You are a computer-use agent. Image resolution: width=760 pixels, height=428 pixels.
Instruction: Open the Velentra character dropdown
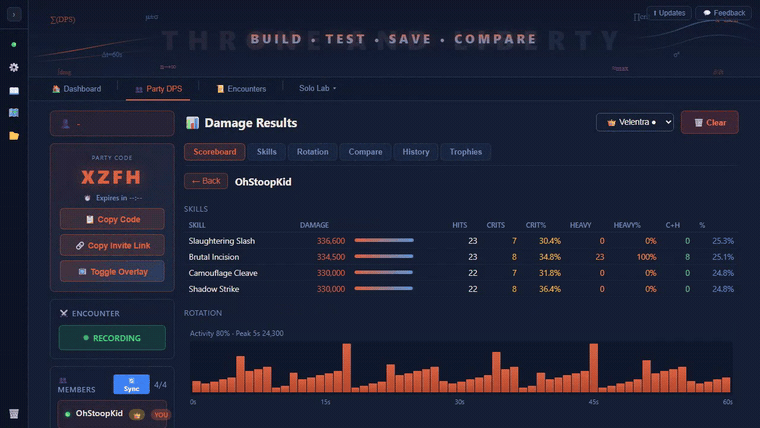click(634, 122)
